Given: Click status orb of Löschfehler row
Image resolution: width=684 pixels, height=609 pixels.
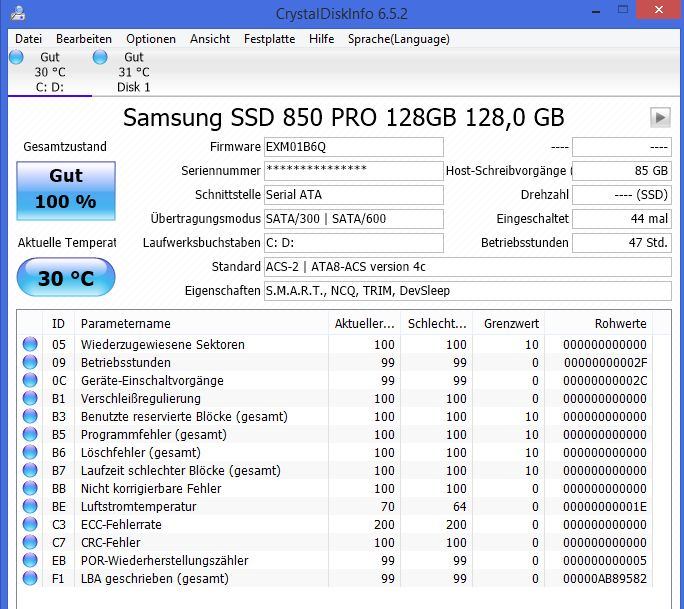Looking at the screenshot, I should [30, 452].
